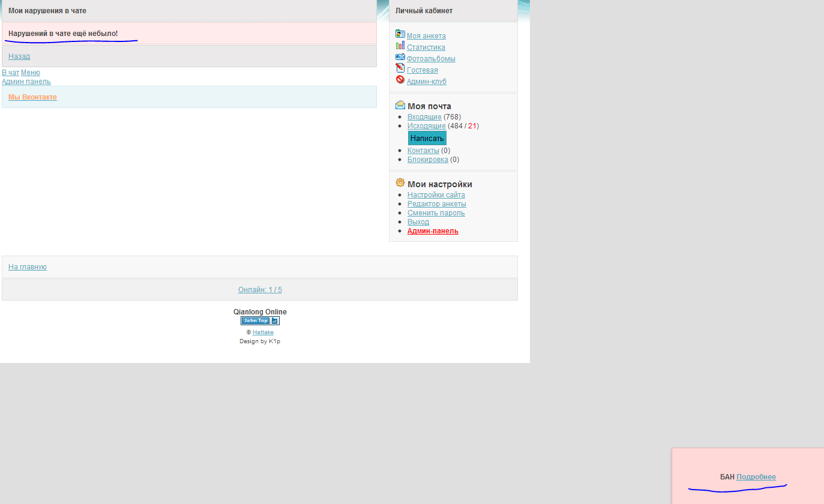This screenshot has height=504, width=824.
Task: Click the gear icon beside Мои настройки
Action: click(x=400, y=182)
